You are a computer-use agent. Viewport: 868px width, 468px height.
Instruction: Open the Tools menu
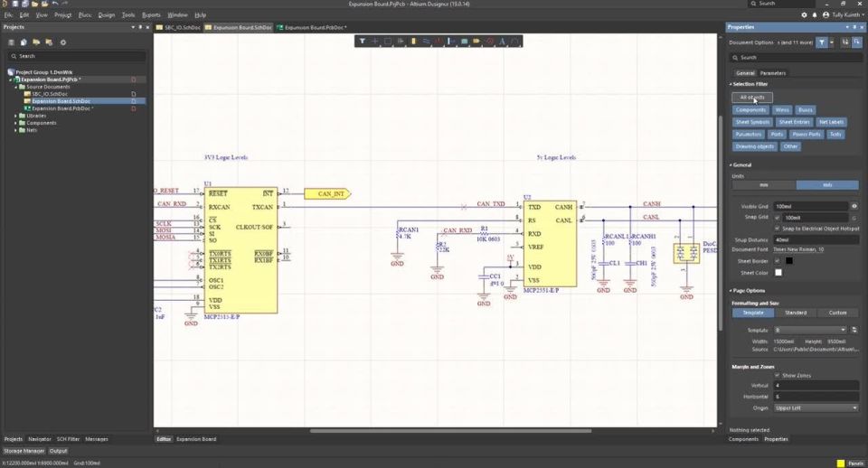point(127,15)
